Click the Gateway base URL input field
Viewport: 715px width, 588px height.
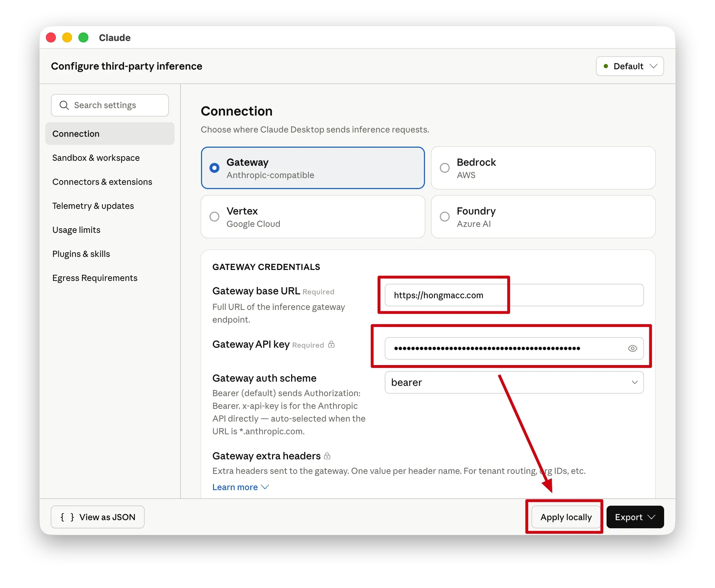coord(514,295)
